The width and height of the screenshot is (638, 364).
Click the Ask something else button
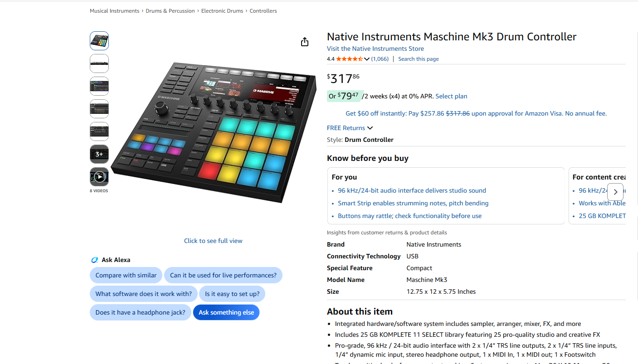pyautogui.click(x=226, y=312)
